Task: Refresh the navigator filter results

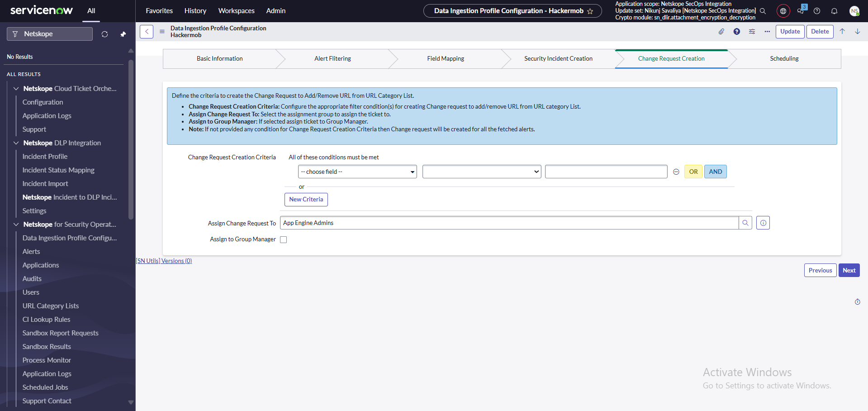Action: point(104,34)
